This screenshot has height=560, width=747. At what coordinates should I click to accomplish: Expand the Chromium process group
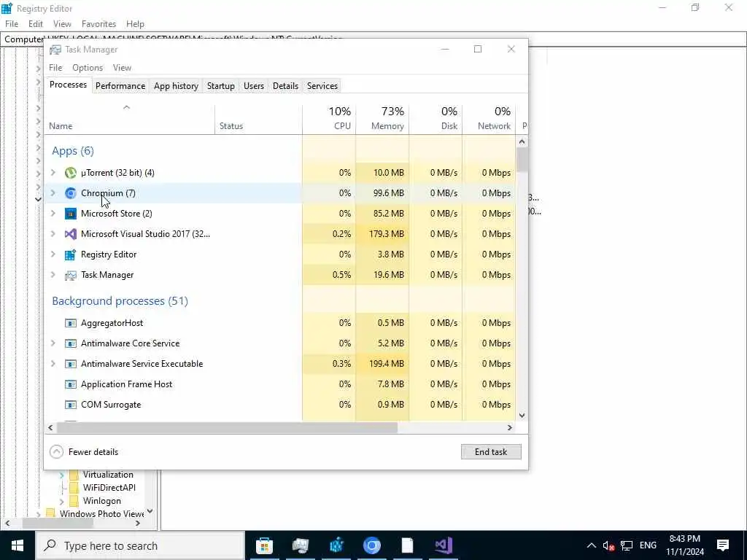(x=53, y=192)
